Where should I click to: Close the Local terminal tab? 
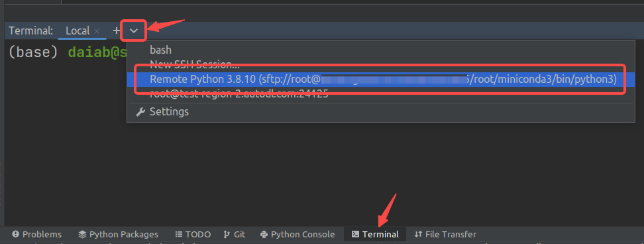click(97, 30)
